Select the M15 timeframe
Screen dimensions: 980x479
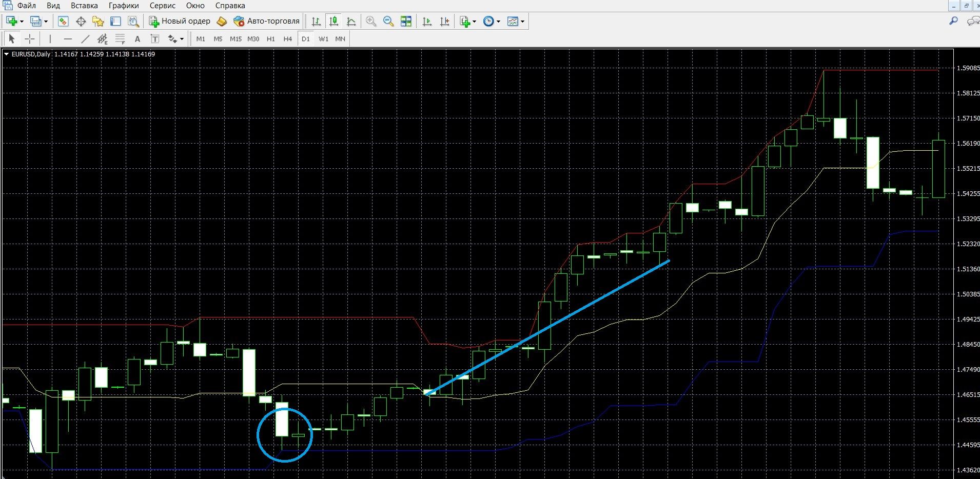tap(236, 39)
